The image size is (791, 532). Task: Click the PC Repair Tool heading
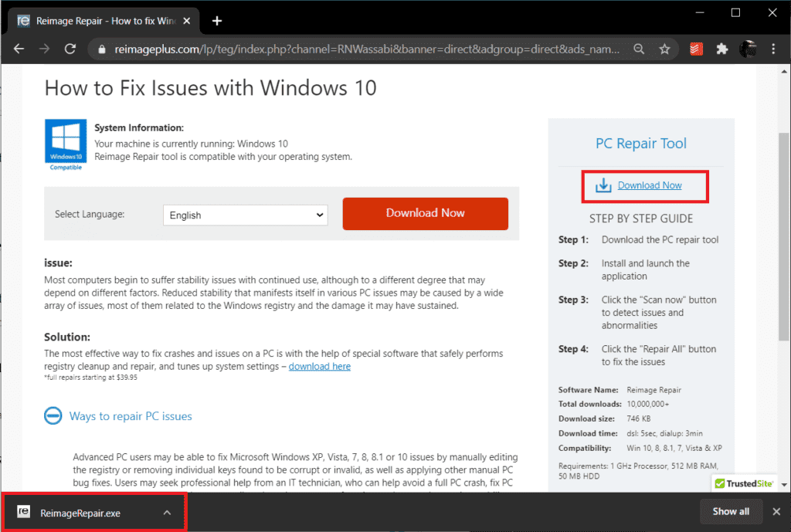641,143
